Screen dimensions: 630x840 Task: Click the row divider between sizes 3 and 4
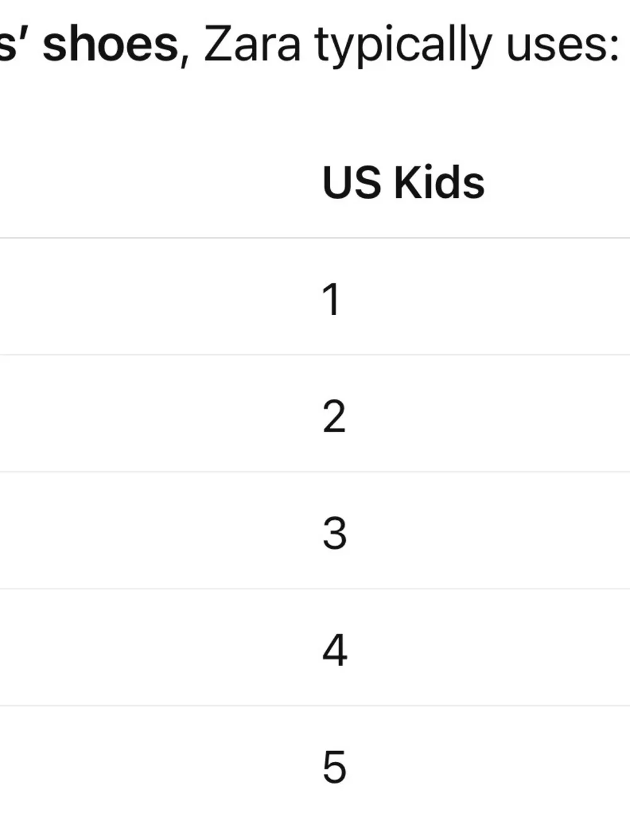315,589
